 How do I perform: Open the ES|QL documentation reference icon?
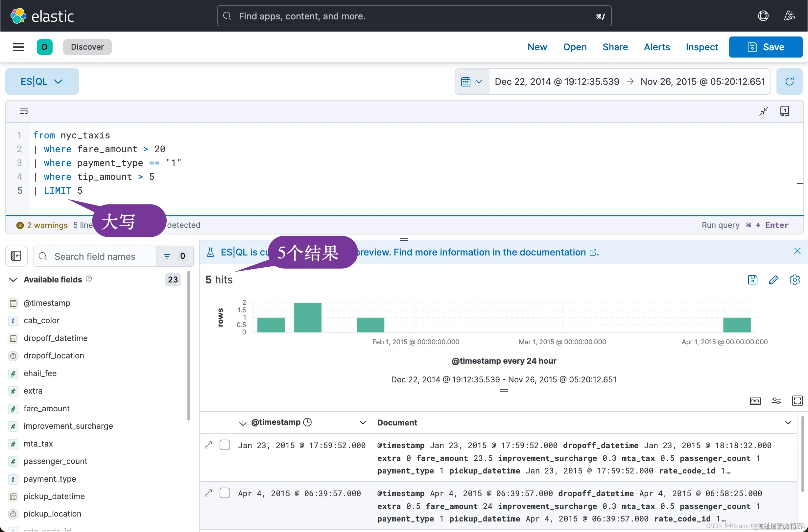784,111
